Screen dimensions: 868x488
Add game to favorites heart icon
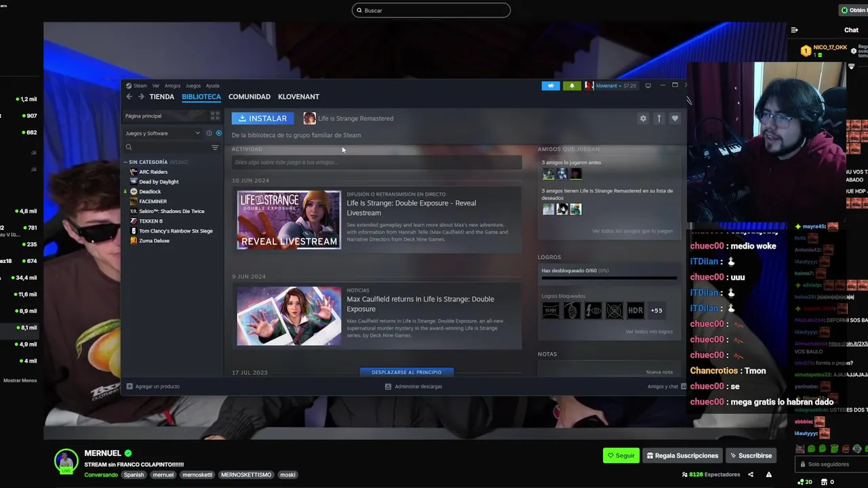coord(675,119)
